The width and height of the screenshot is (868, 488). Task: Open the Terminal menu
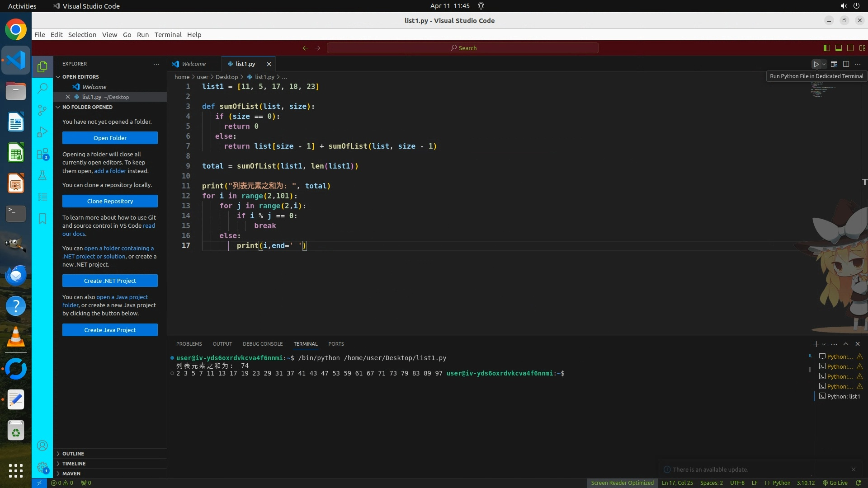(x=168, y=35)
